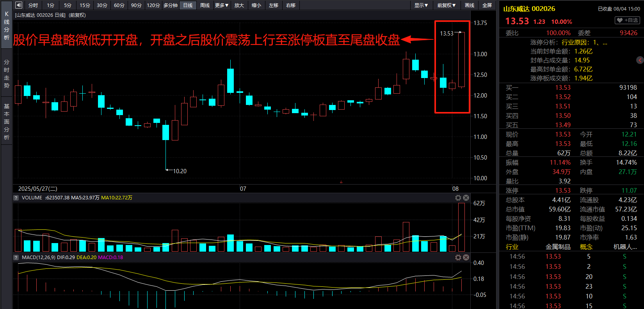
Task: Click the 买二 bid price 13.52
Action: pyautogui.click(x=563, y=97)
